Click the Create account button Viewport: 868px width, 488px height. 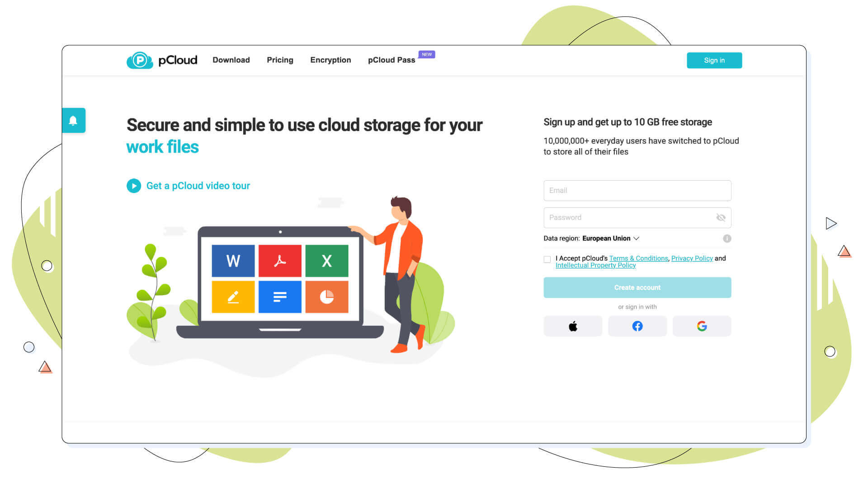click(x=637, y=287)
